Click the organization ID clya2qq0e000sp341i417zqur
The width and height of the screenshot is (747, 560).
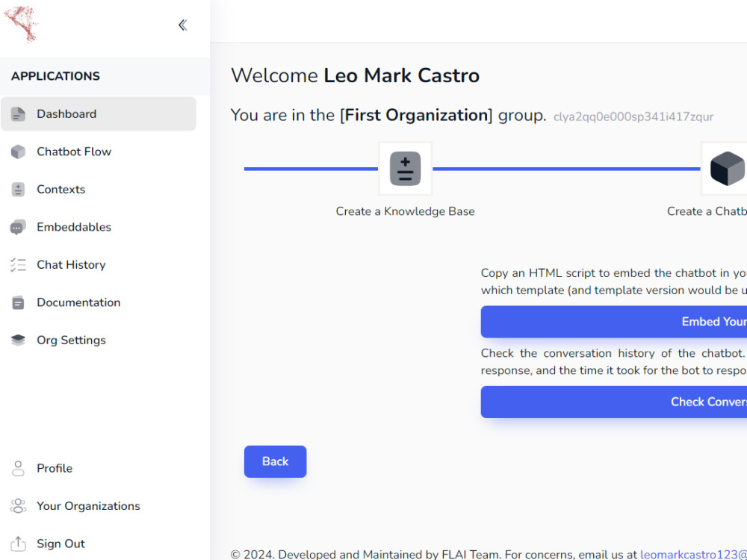click(x=633, y=117)
